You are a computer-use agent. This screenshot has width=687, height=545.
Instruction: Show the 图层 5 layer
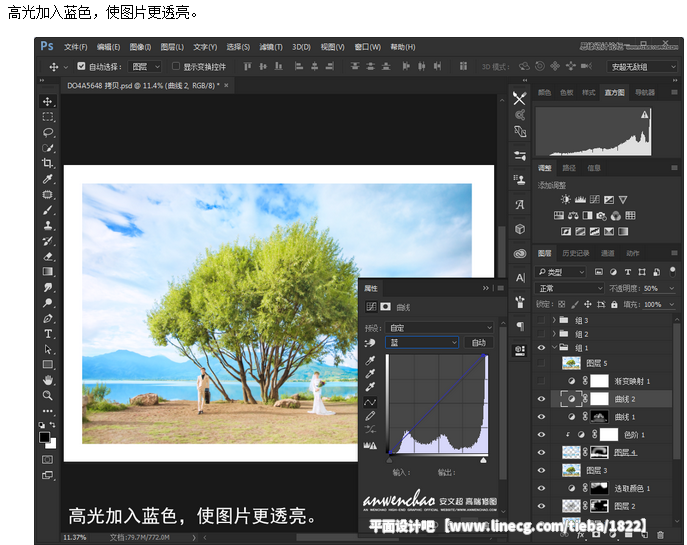tap(542, 363)
